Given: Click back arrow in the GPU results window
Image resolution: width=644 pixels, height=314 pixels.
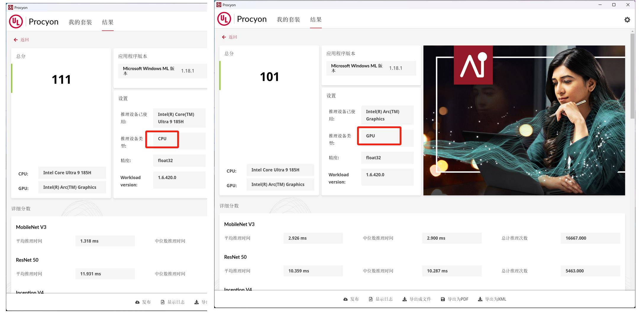Looking at the screenshot, I should (224, 37).
